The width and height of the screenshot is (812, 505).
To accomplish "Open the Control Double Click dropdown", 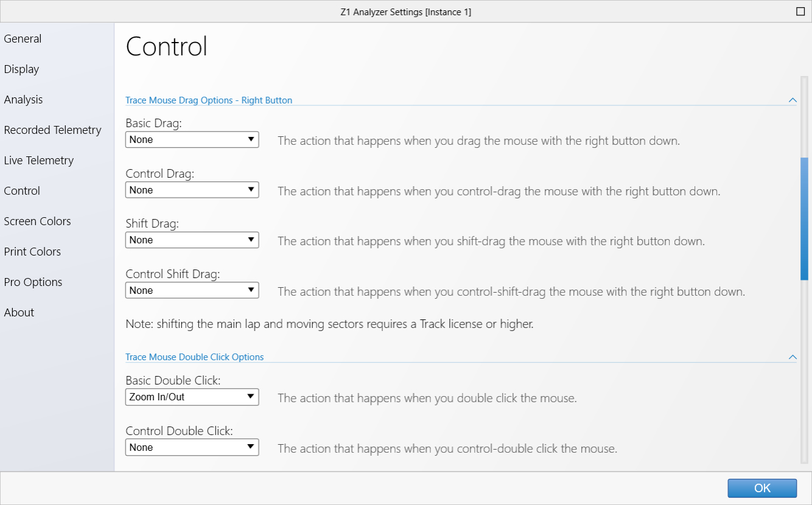I will (192, 447).
